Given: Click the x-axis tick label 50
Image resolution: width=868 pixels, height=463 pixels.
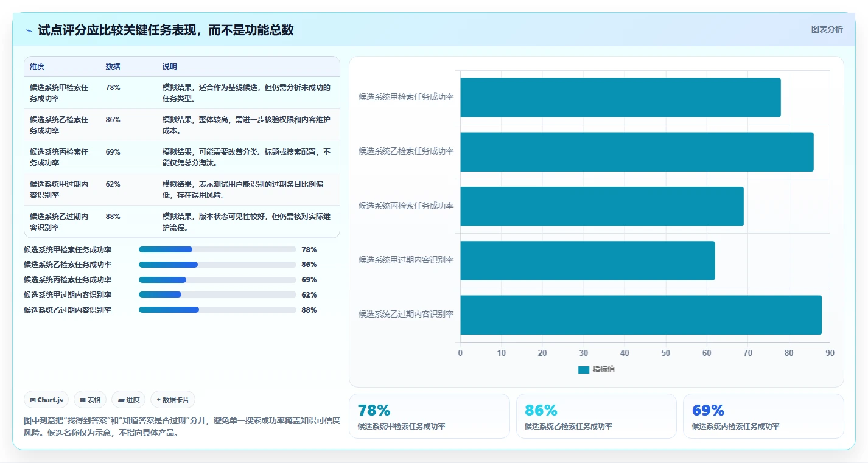Looking at the screenshot, I should pyautogui.click(x=665, y=353).
